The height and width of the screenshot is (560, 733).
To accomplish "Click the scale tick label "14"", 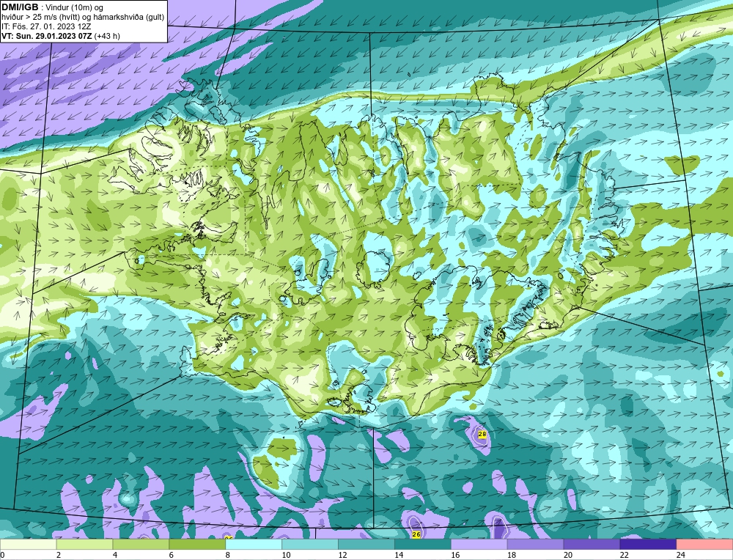I will 399,555.
